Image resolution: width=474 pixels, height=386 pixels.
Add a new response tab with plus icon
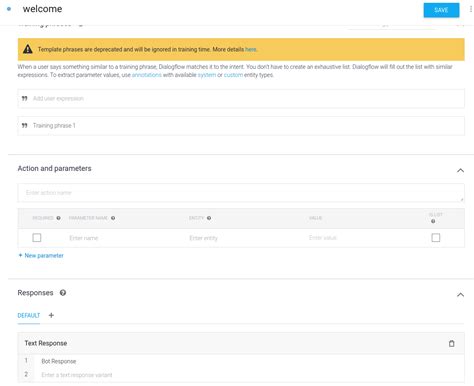[x=51, y=315]
